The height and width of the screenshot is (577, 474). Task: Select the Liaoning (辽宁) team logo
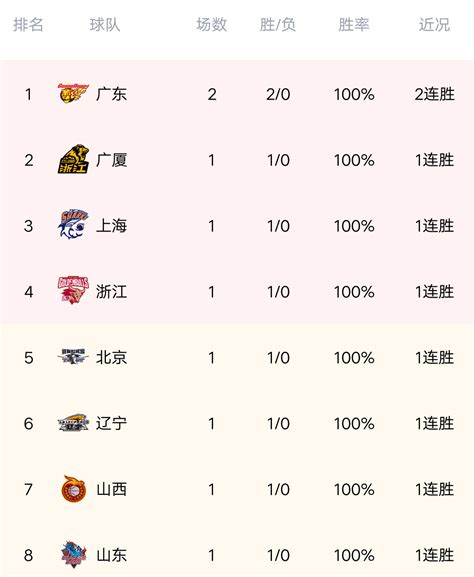tap(73, 423)
